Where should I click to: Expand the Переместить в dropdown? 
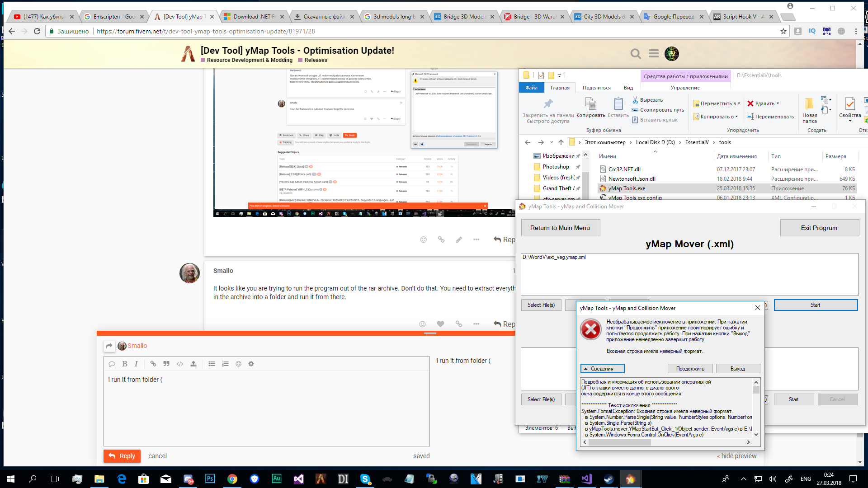(739, 103)
